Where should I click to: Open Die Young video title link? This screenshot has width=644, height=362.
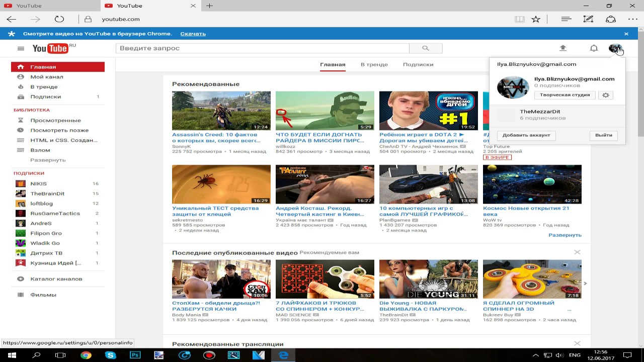(423, 306)
